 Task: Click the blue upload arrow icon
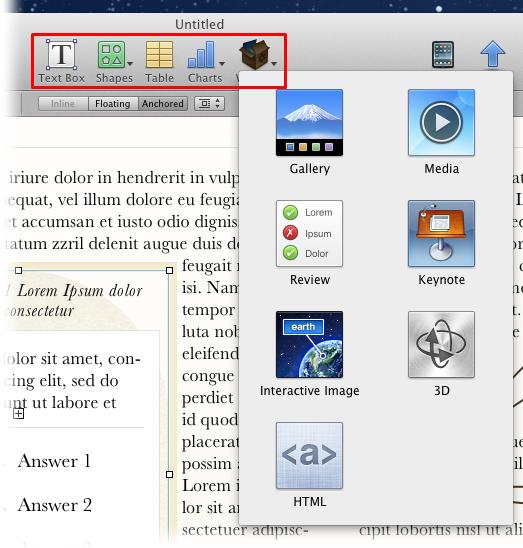pos(492,54)
